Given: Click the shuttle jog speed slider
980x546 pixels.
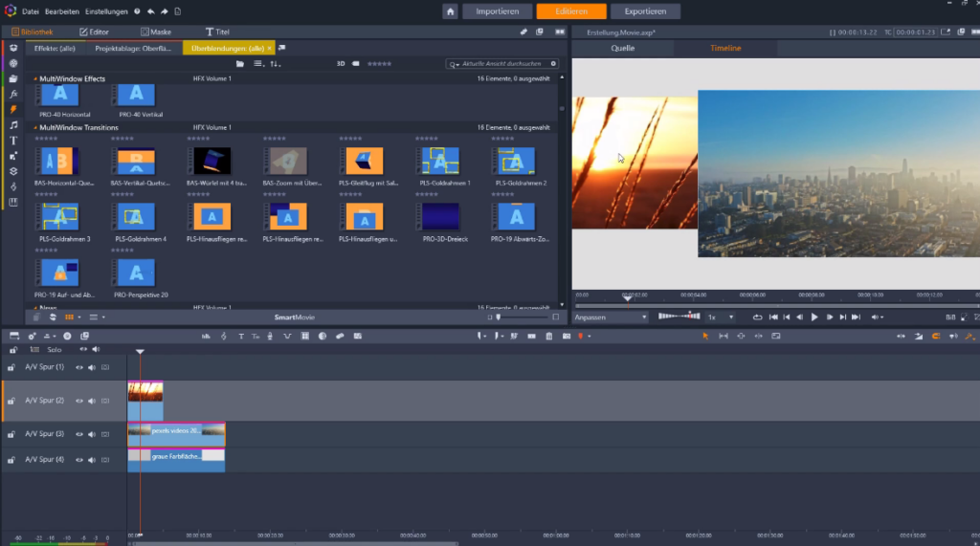Looking at the screenshot, I should tap(679, 317).
